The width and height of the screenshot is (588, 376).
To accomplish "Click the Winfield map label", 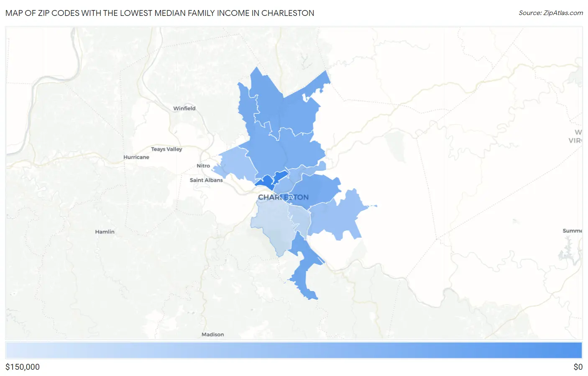I will tap(184, 108).
